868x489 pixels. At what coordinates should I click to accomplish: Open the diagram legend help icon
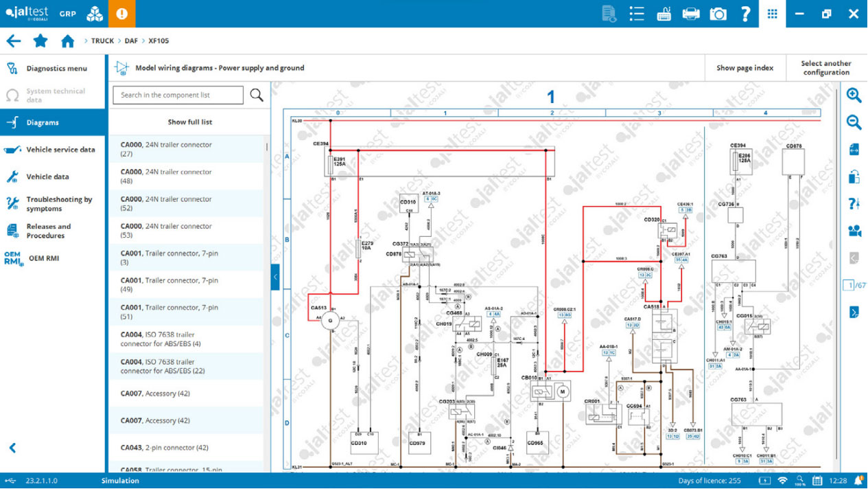click(x=854, y=204)
